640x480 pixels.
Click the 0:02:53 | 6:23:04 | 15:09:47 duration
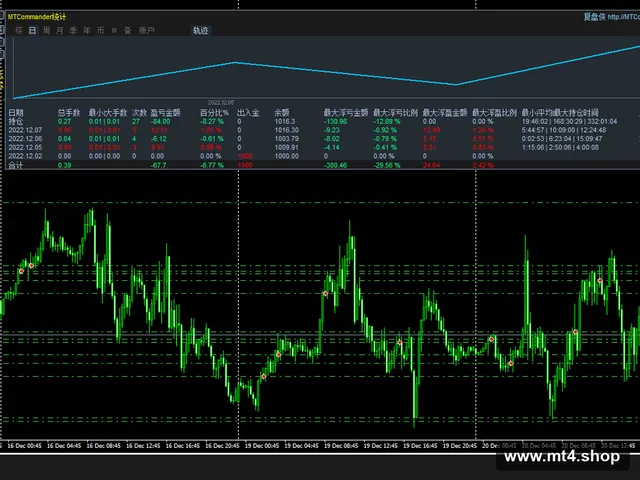[561, 139]
